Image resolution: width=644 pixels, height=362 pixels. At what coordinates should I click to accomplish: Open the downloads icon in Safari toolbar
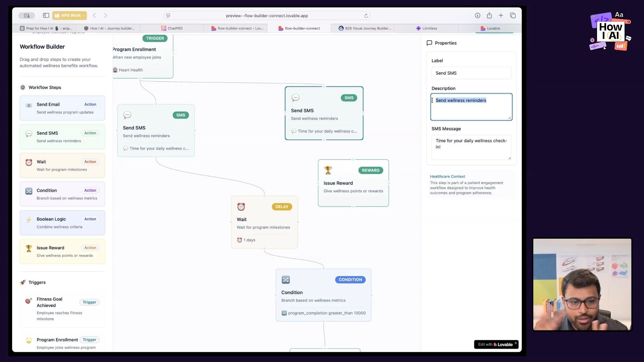coord(477,15)
